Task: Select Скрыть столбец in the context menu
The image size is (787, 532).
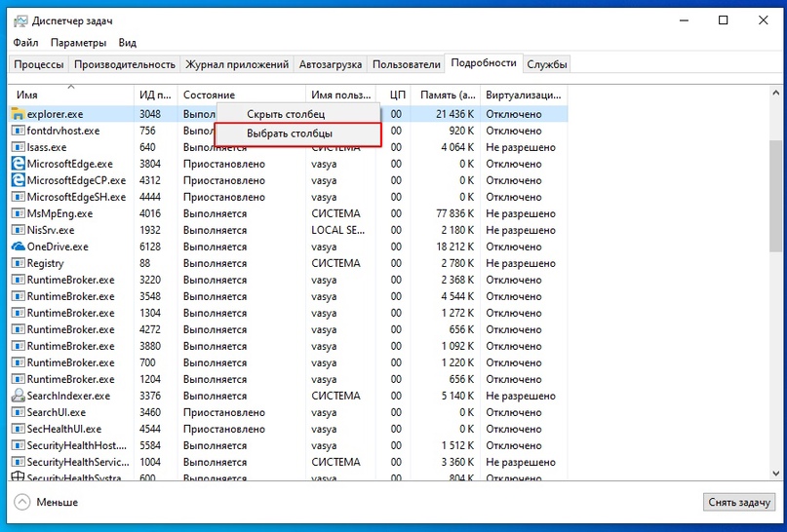Action: pyautogui.click(x=293, y=115)
